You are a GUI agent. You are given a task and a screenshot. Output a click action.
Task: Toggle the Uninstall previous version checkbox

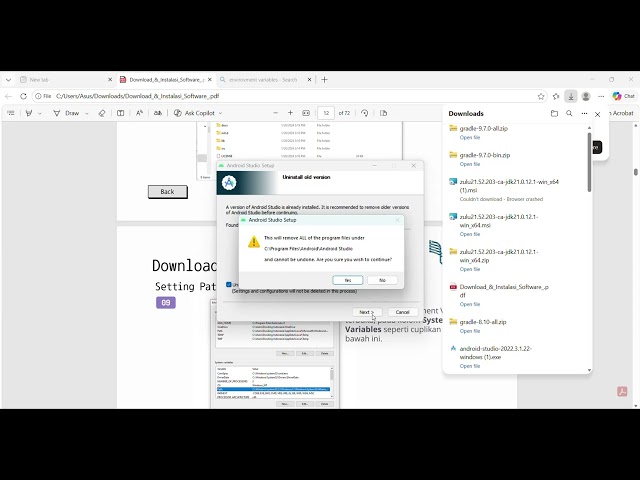coord(229,284)
